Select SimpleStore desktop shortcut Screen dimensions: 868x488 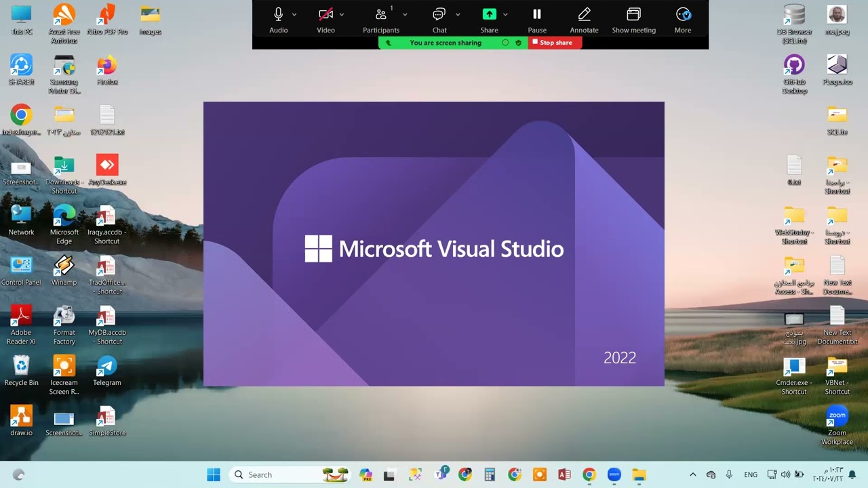107,422
